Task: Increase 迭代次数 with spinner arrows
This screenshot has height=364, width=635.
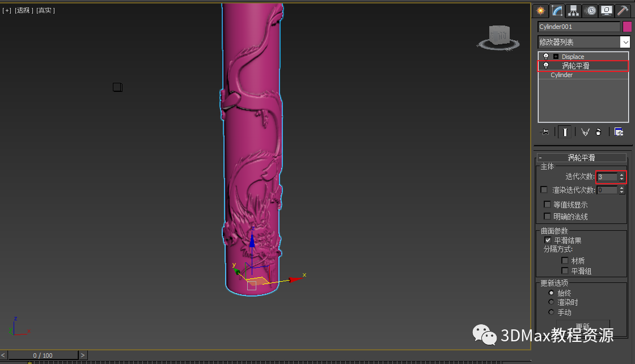Action: point(621,175)
